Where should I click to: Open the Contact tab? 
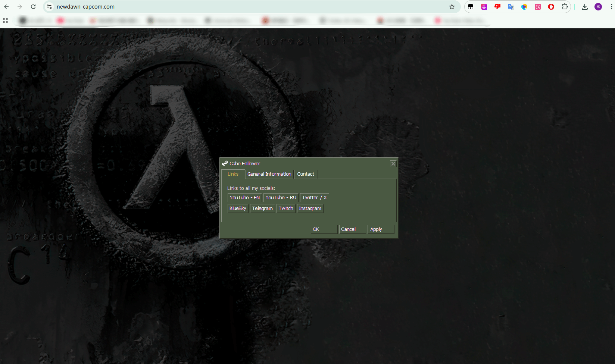(305, 174)
